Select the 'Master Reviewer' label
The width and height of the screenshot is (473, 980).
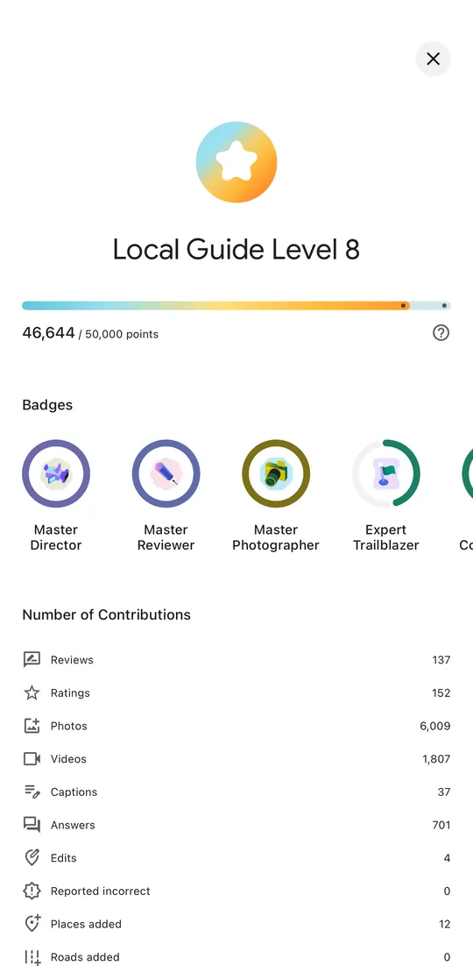click(166, 537)
